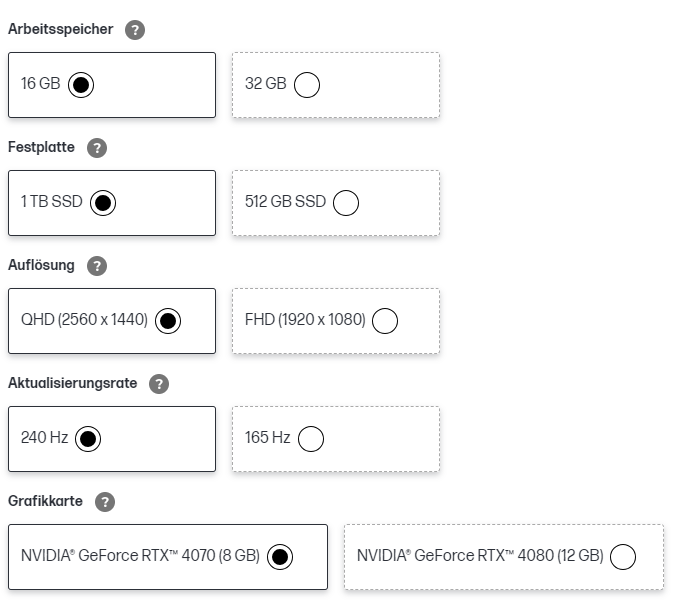The width and height of the screenshot is (679, 606).
Task: Select the 32 GB memory radio button
Action: [x=307, y=85]
